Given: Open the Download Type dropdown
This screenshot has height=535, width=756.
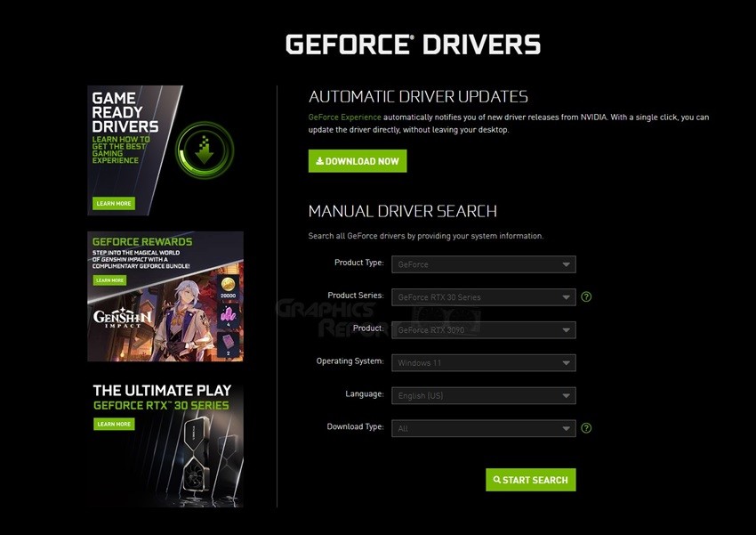Looking at the screenshot, I should (484, 428).
